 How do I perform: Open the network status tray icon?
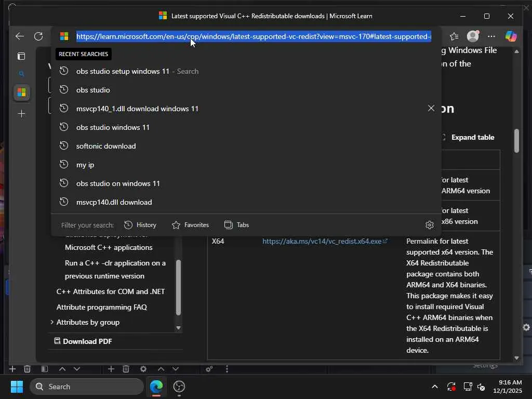[468, 387]
